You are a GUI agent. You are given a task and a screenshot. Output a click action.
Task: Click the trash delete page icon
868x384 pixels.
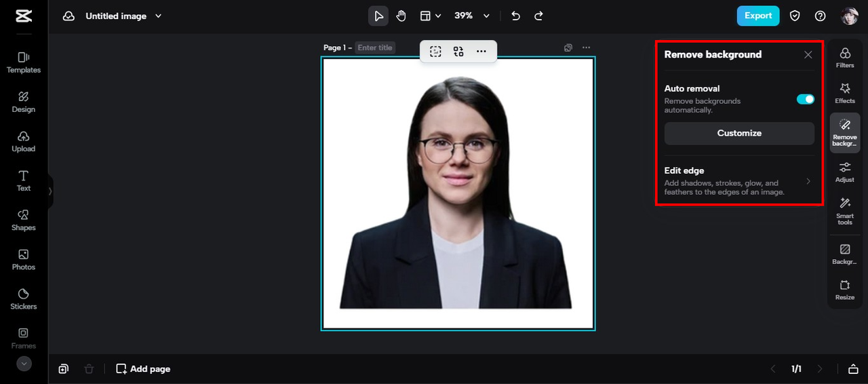pyautogui.click(x=89, y=369)
